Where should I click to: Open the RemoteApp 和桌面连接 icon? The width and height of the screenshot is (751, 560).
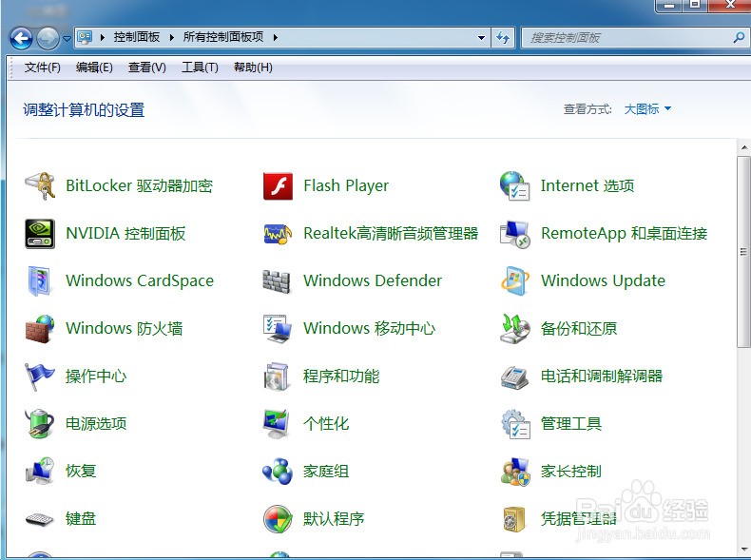pyautogui.click(x=515, y=234)
